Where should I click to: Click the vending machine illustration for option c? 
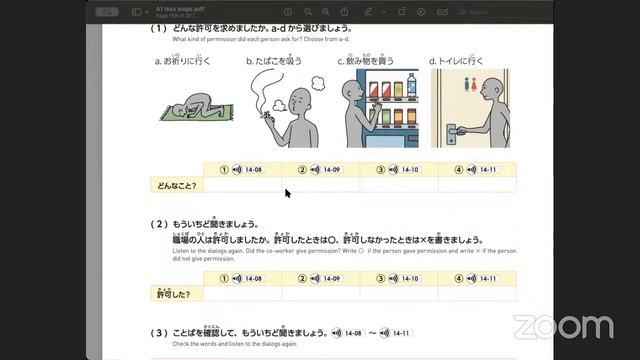click(x=380, y=108)
